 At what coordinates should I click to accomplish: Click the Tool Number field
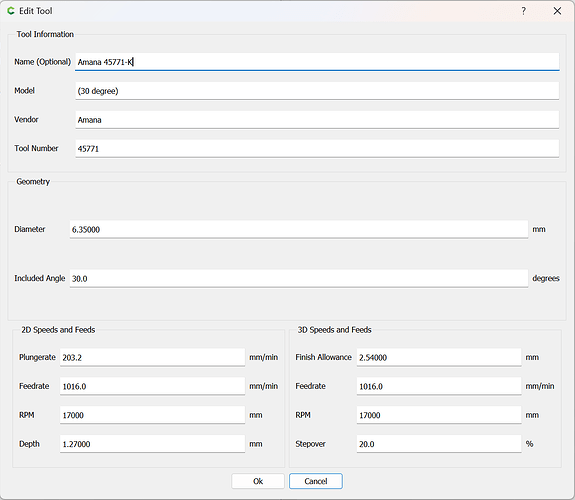pyautogui.click(x=317, y=149)
